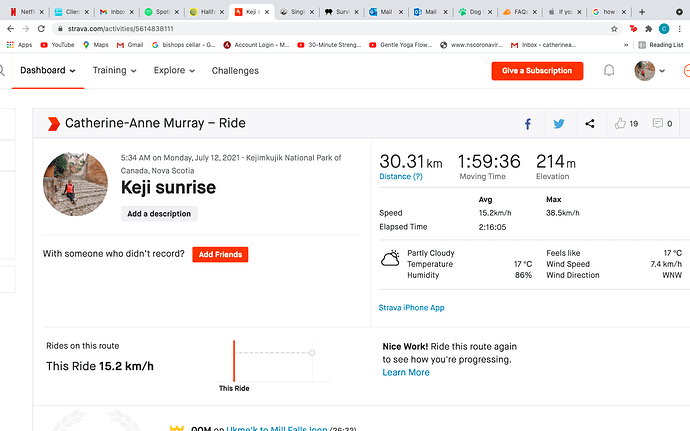Share activity on Twitter
Image resolution: width=690 pixels, height=431 pixels.
tap(559, 124)
